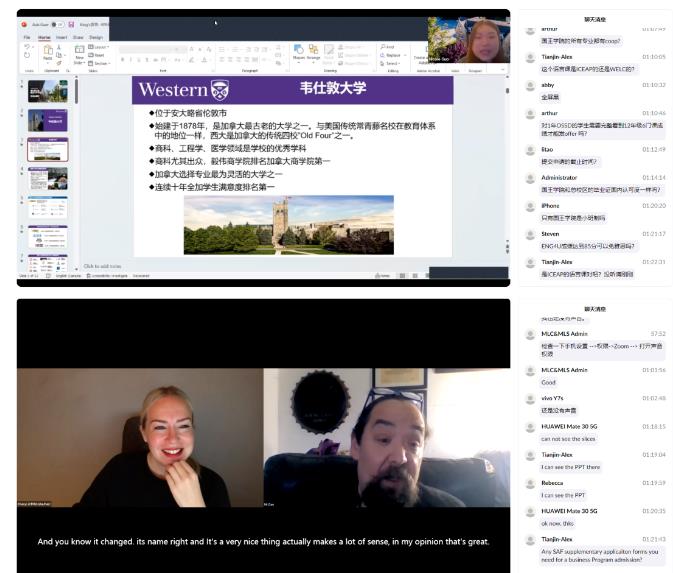Image resolution: width=673 pixels, height=573 pixels.
Task: Switch to the Design ribbon tab
Action: tap(96, 37)
